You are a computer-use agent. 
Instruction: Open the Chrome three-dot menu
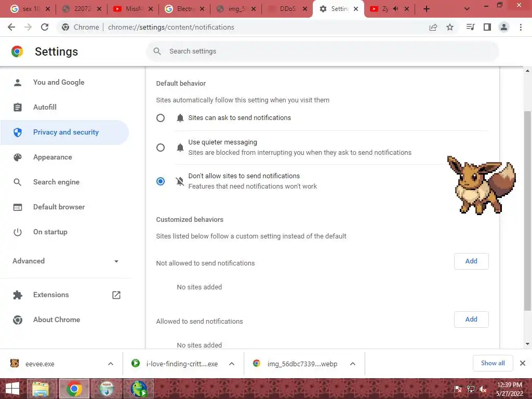coord(521,27)
